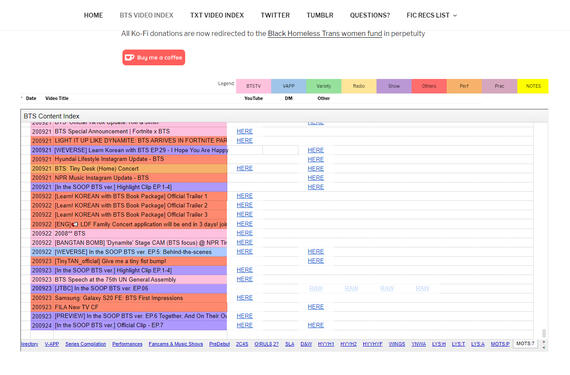Open HERE link for Samsung Galaxy S20 FE row
Image resolution: width=570 pixels, height=375 pixels.
pyautogui.click(x=244, y=298)
